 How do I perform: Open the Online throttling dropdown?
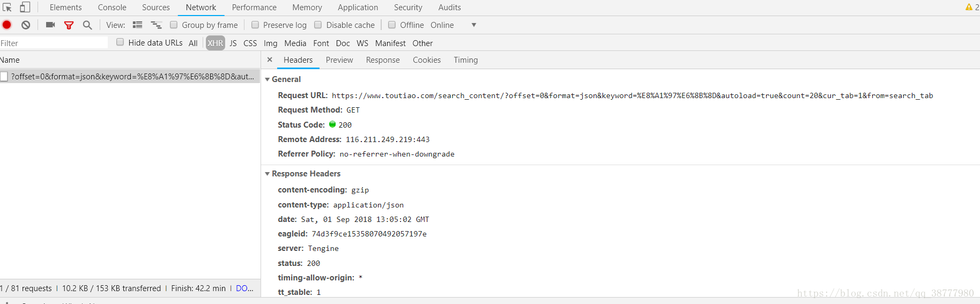click(453, 25)
